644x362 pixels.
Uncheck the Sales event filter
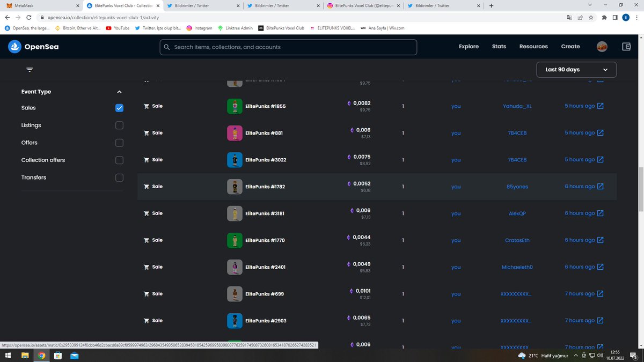tap(119, 108)
